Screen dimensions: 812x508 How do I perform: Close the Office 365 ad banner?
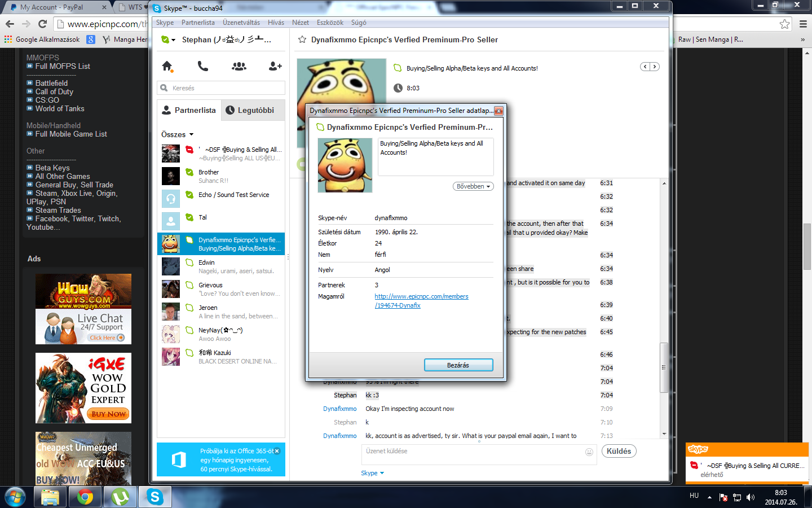click(x=277, y=451)
